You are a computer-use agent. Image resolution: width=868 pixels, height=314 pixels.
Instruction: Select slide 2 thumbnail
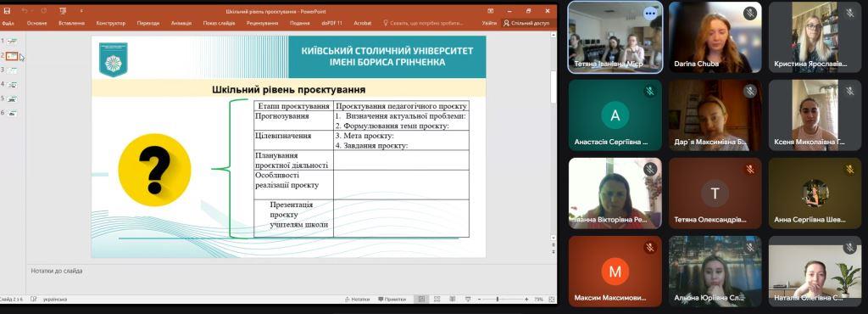12,56
